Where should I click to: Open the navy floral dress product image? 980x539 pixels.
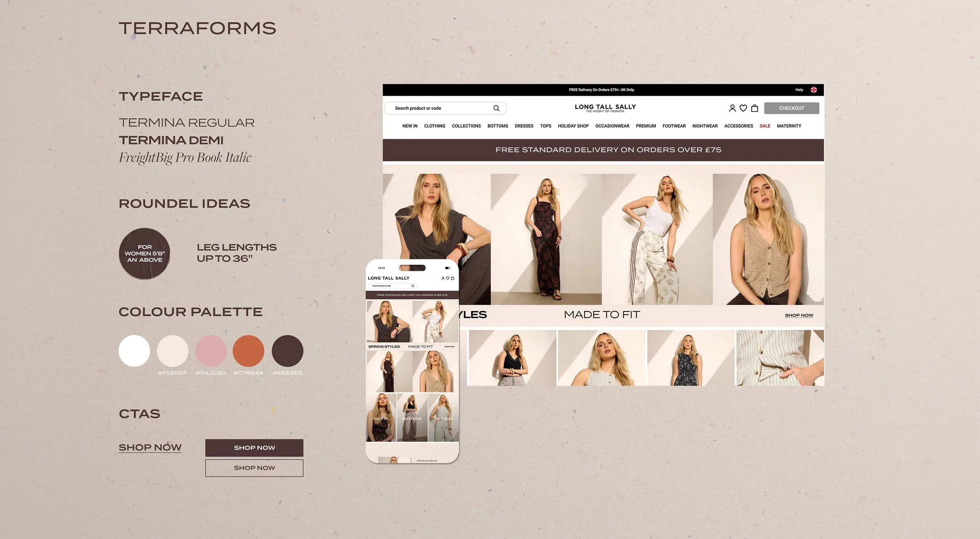pyautogui.click(x=691, y=358)
